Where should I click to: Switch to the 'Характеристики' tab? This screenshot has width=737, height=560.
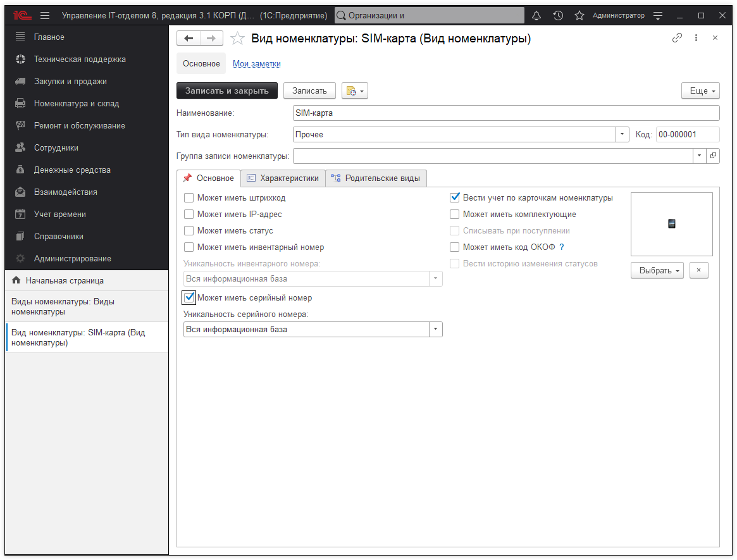(283, 178)
